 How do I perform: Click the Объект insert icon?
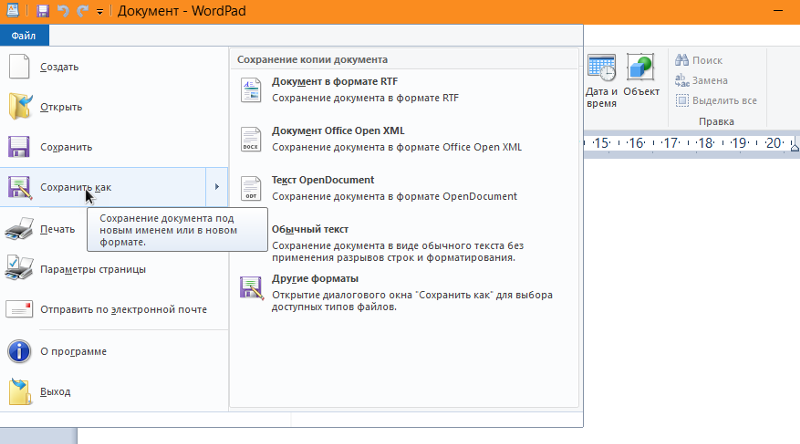[640, 67]
